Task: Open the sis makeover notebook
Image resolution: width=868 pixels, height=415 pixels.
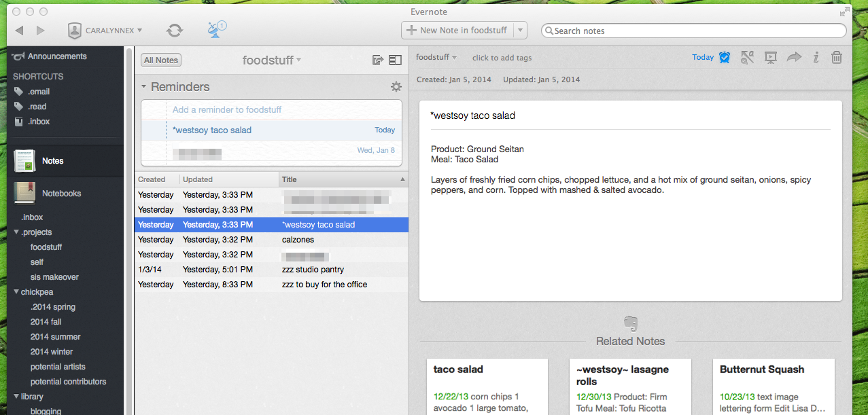Action: tap(54, 277)
